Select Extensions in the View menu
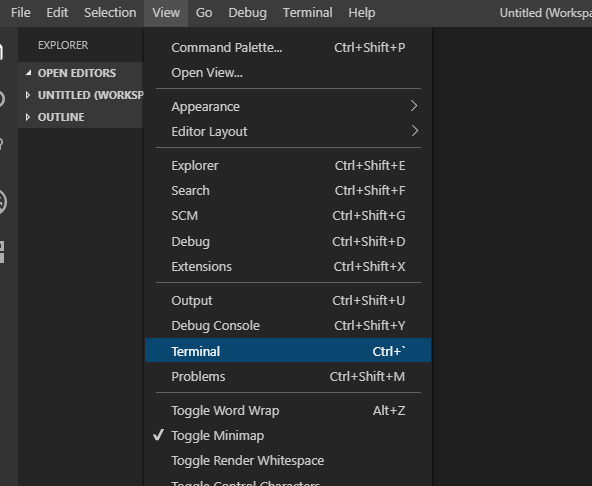592x486 pixels. pos(288,267)
